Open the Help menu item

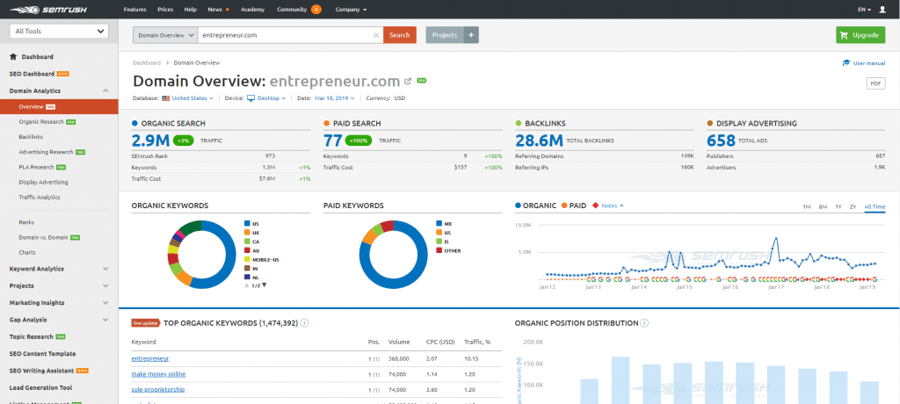191,10
